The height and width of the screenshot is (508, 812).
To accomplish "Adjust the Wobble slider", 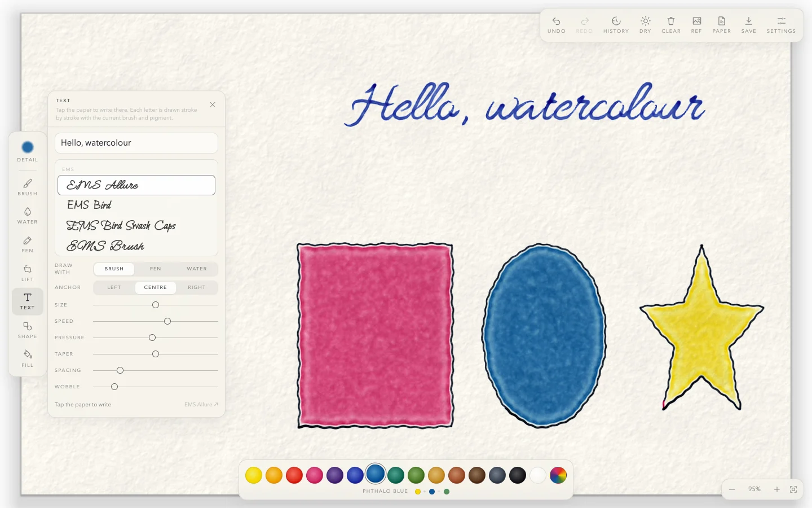I will pyautogui.click(x=156, y=387).
